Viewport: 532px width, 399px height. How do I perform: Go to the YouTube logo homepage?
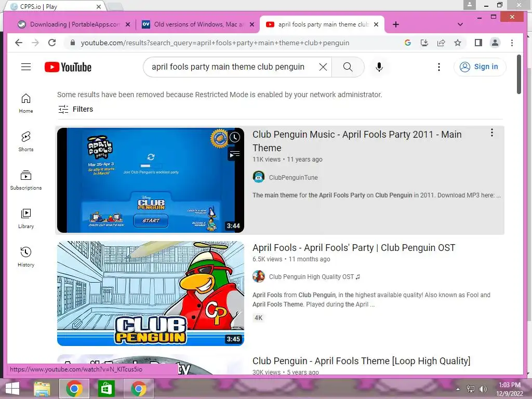pyautogui.click(x=68, y=67)
